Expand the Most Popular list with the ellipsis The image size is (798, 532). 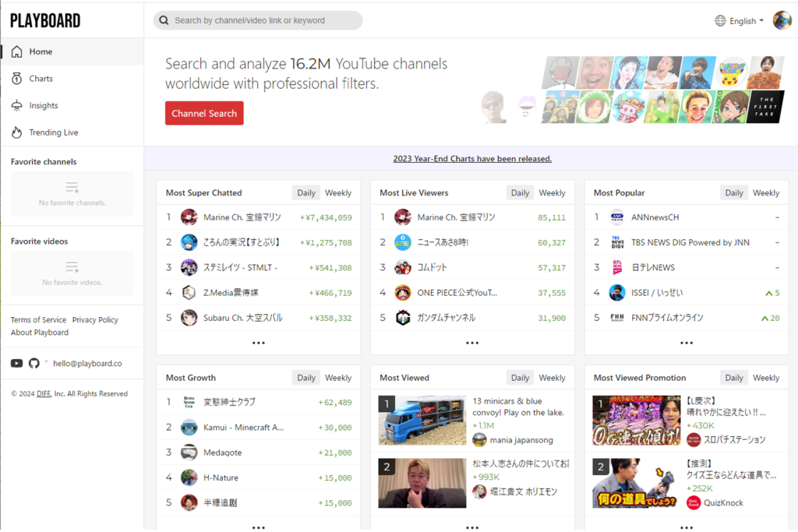pyautogui.click(x=687, y=343)
